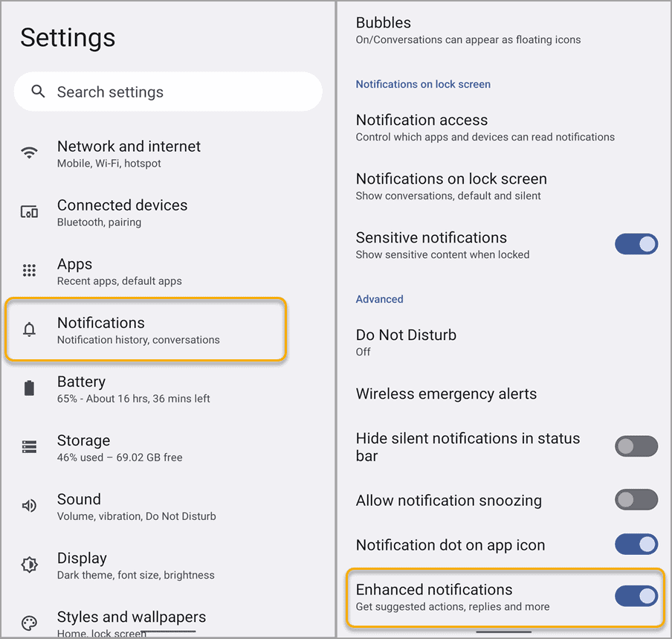672x639 pixels.
Task: Open Do Not Disturb settings
Action: pos(406,341)
